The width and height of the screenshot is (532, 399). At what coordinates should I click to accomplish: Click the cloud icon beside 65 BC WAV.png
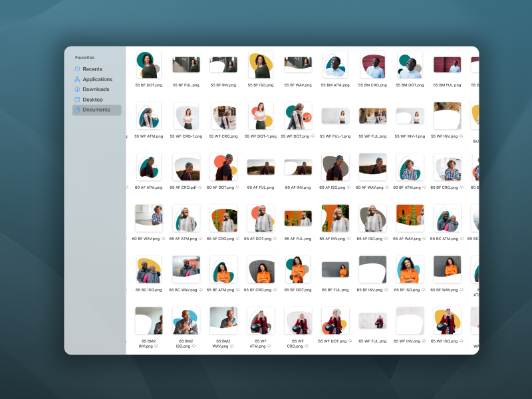200,290
